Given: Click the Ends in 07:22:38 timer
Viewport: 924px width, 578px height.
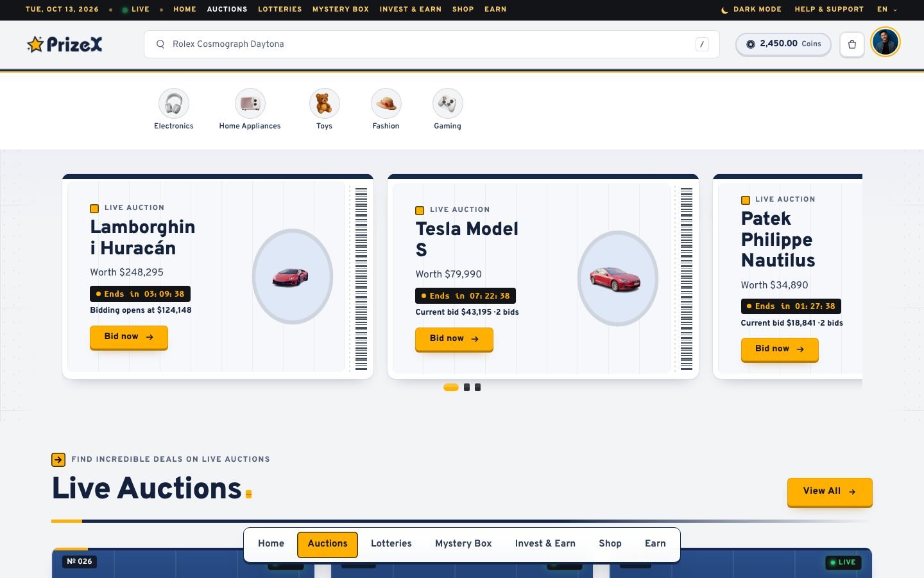Looking at the screenshot, I should pos(466,296).
